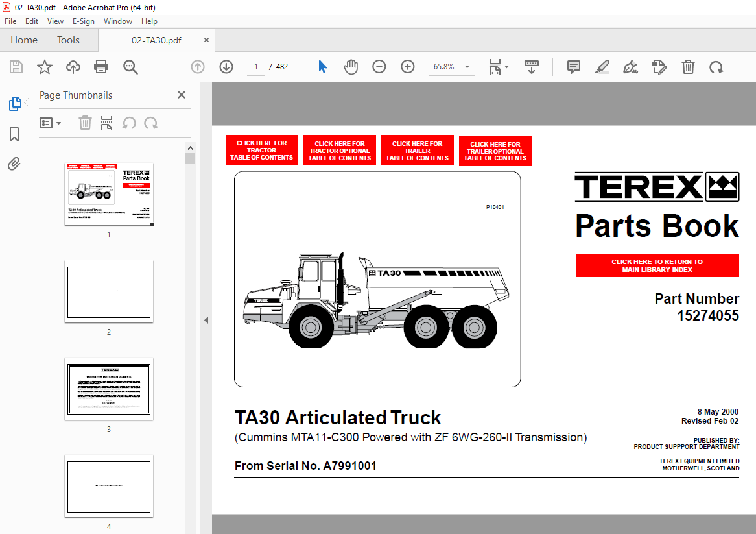Open the Help menu
The height and width of the screenshot is (534, 756).
pyautogui.click(x=150, y=21)
